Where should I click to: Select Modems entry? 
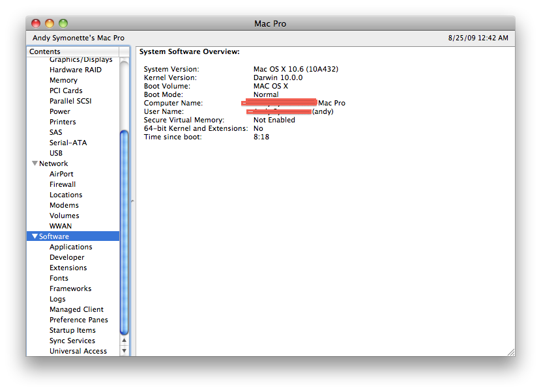(x=64, y=205)
